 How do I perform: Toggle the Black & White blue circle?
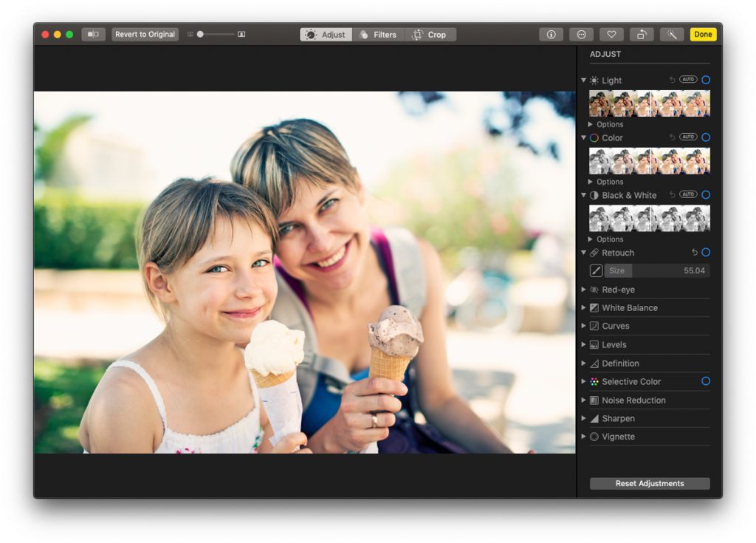[x=706, y=195]
